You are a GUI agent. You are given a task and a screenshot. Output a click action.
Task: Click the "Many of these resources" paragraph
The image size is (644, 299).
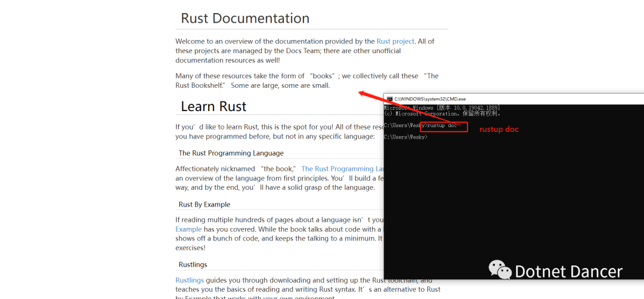tap(307, 81)
